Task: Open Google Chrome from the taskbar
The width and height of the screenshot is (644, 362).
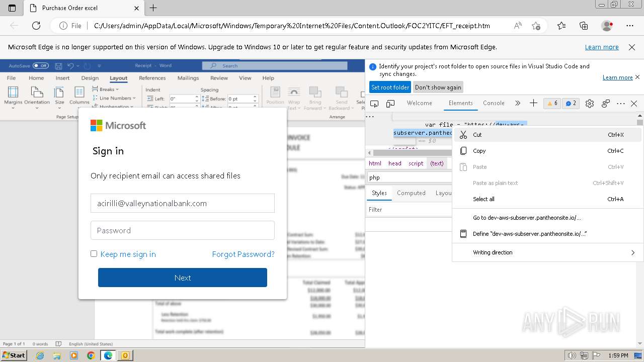Action: coord(91,355)
